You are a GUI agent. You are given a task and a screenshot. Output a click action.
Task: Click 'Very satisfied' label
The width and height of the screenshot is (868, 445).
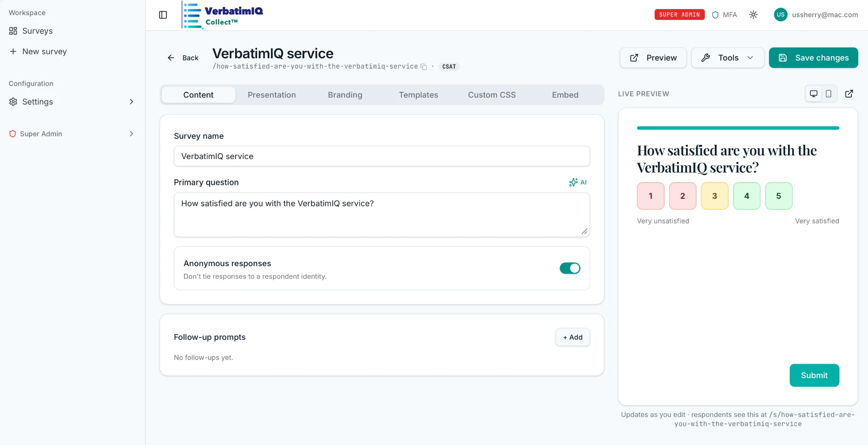click(x=817, y=221)
